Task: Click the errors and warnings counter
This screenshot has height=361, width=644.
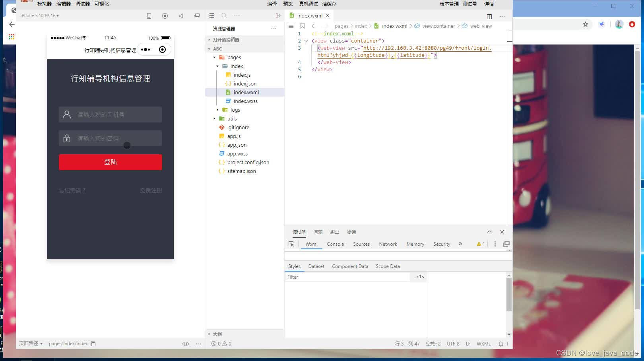Action: [221, 344]
